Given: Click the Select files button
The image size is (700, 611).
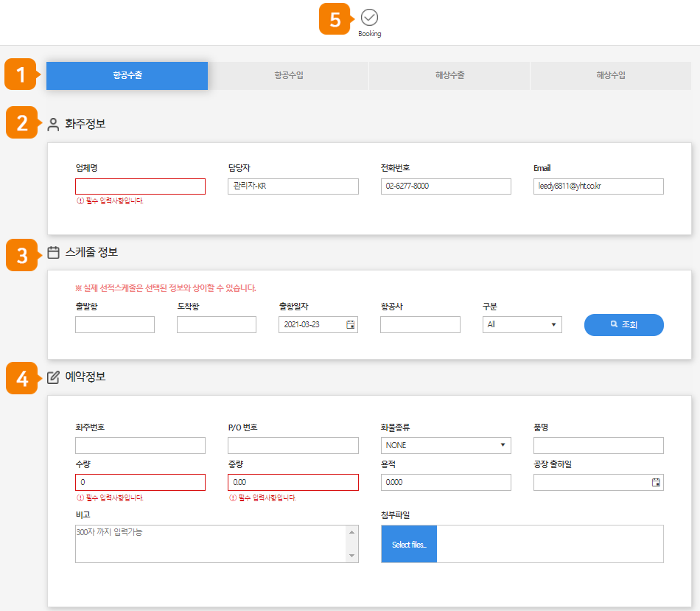Looking at the screenshot, I should [409, 544].
